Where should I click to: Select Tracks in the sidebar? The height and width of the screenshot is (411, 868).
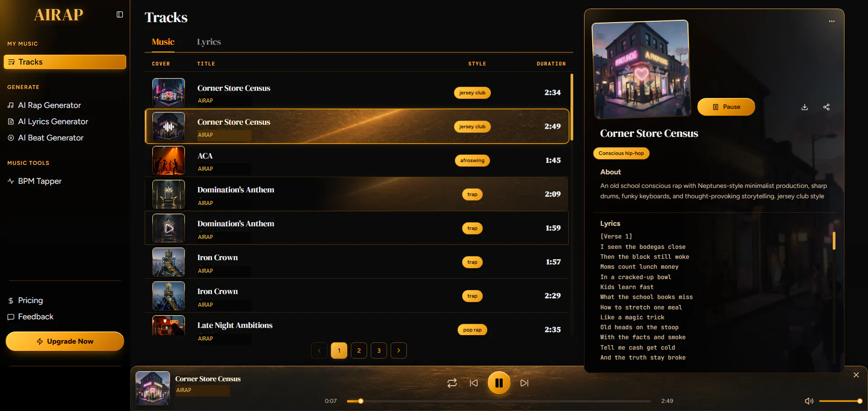point(65,62)
